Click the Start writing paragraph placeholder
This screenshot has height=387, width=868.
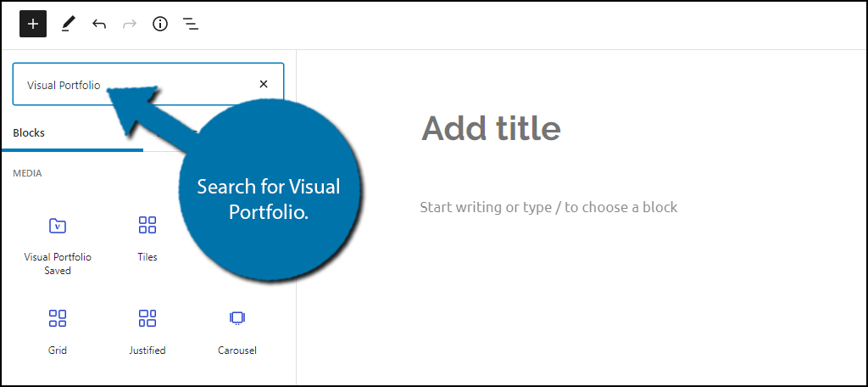click(548, 207)
